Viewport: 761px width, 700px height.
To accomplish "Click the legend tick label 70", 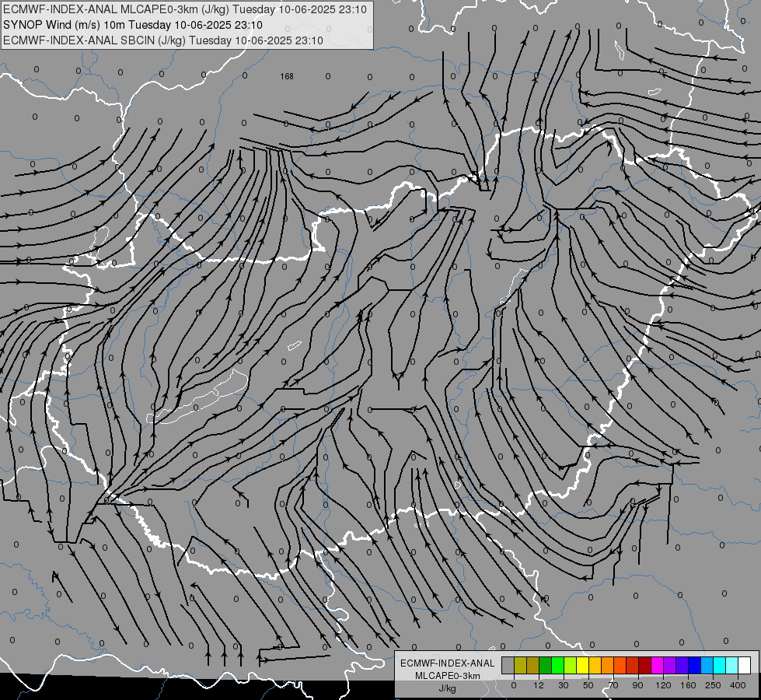I will (x=613, y=685).
